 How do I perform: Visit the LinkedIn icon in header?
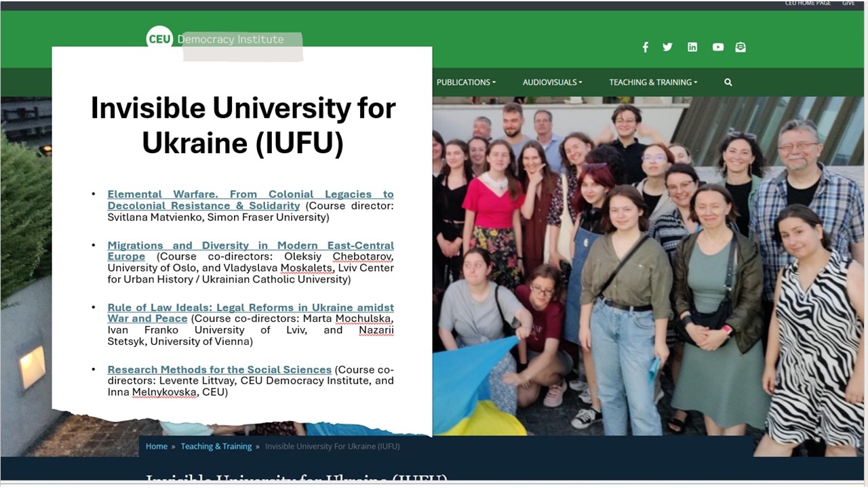pos(692,47)
